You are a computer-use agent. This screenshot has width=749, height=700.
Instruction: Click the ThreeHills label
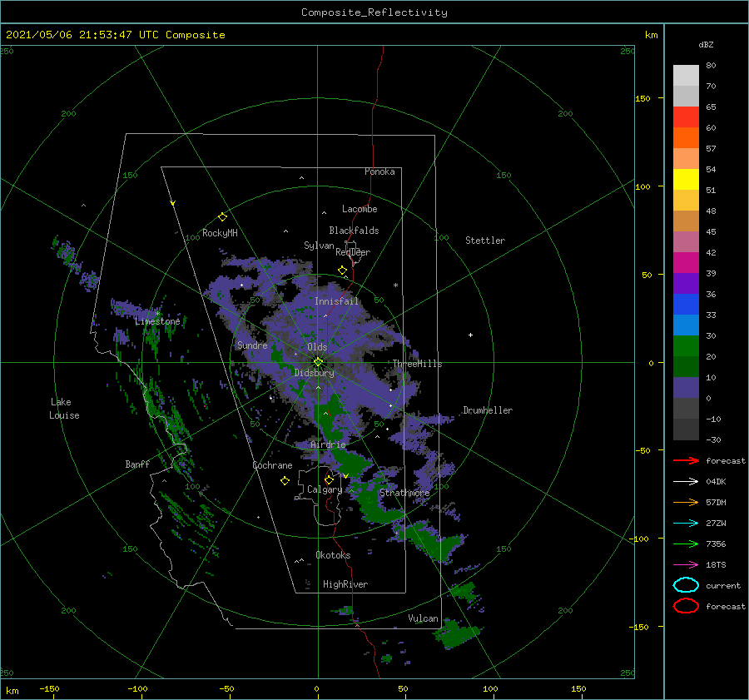pyautogui.click(x=418, y=364)
